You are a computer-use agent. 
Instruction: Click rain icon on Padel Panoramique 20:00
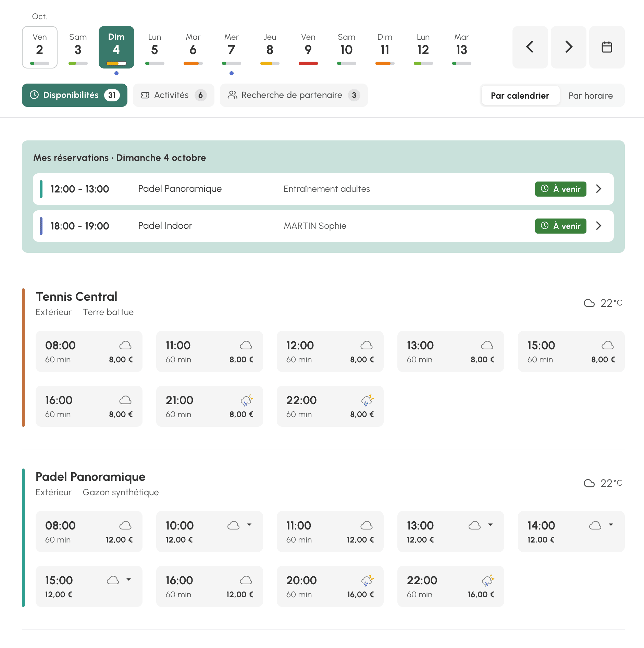tap(367, 580)
